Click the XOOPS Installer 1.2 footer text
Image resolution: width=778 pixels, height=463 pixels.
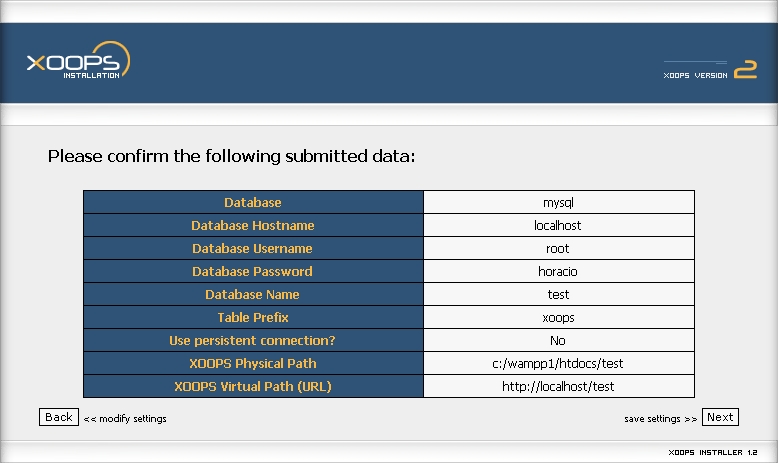(x=713, y=452)
